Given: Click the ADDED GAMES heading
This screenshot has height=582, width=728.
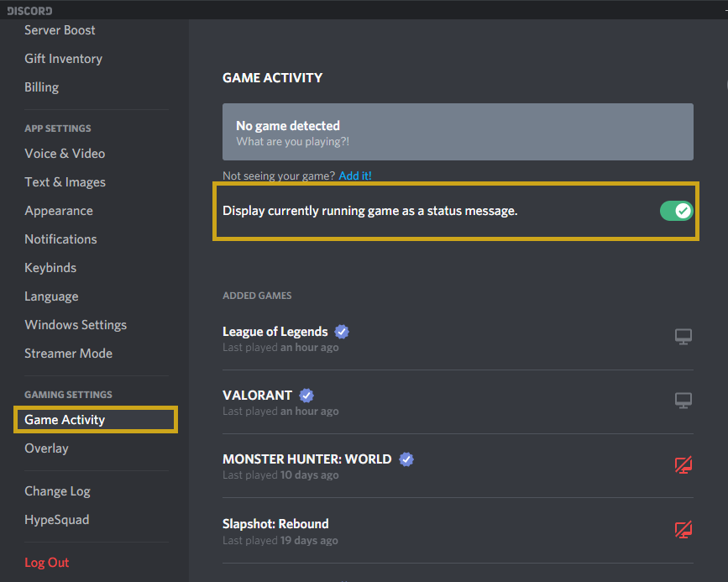Looking at the screenshot, I should (257, 296).
